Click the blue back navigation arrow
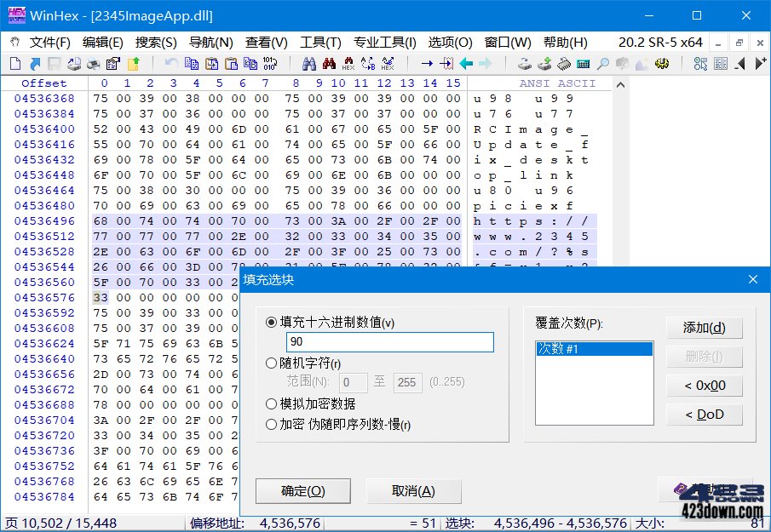Viewport: 771px width, 532px height. pyautogui.click(x=468, y=62)
